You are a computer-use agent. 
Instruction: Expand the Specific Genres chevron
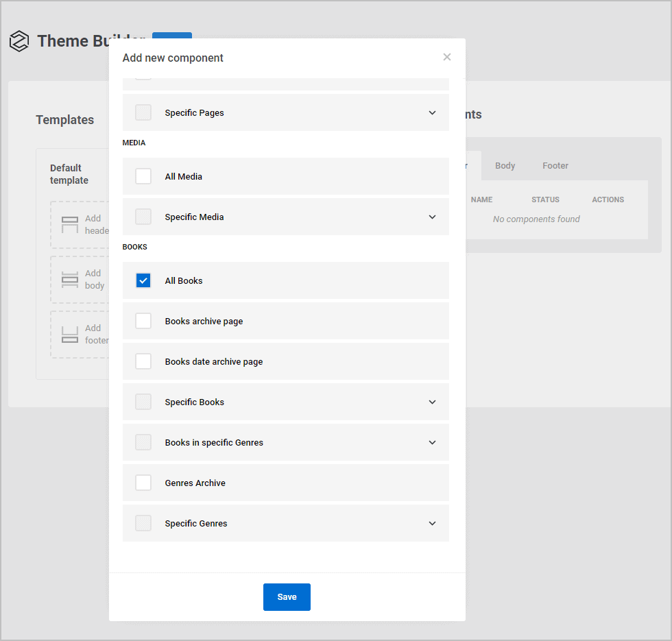point(432,523)
